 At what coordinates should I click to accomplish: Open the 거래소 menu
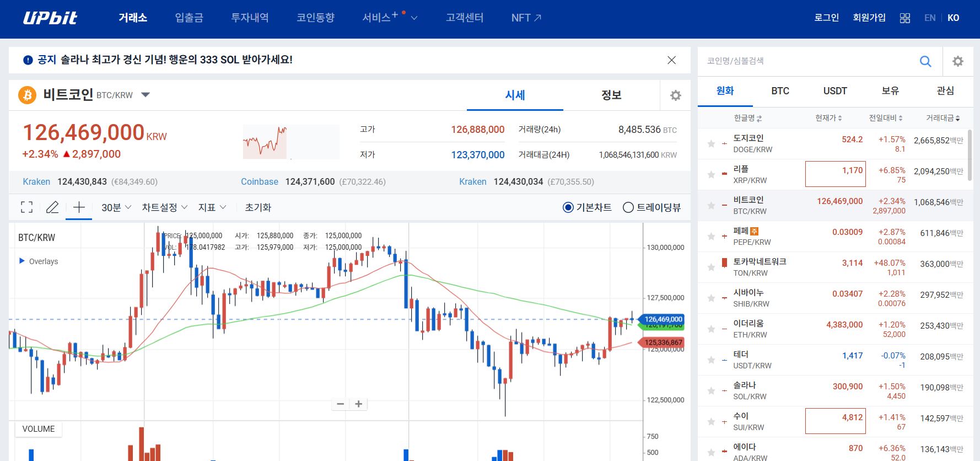[x=133, y=18]
